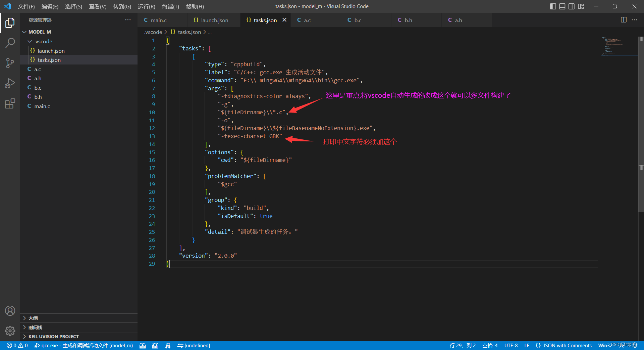The height and width of the screenshot is (350, 644).
Task: Open editor more actions ellipsis
Action: (634, 20)
